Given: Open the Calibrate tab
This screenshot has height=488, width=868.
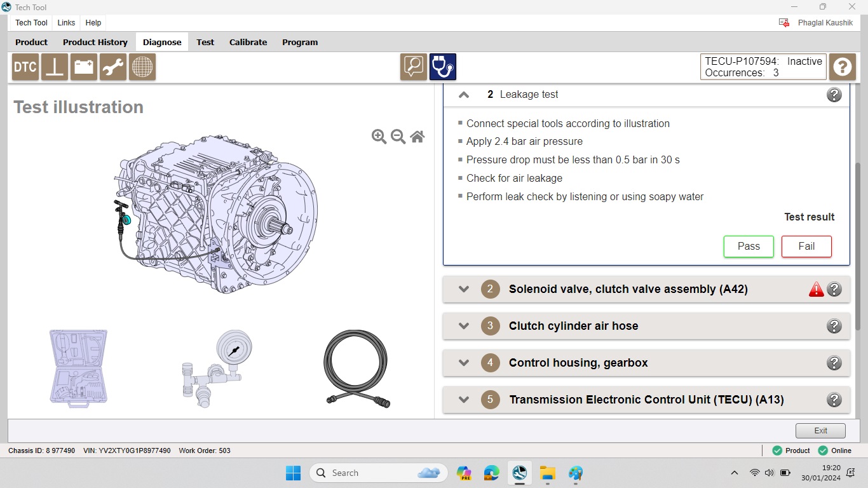Looking at the screenshot, I should tap(248, 42).
